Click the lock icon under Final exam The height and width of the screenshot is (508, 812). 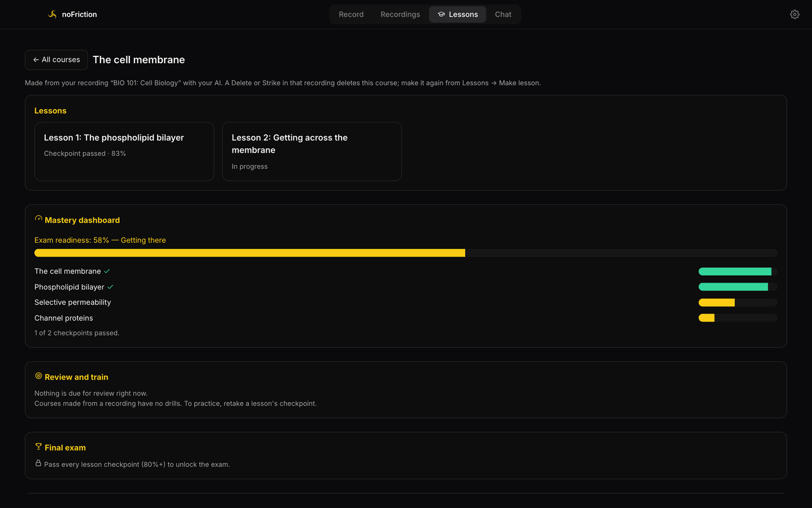click(38, 463)
